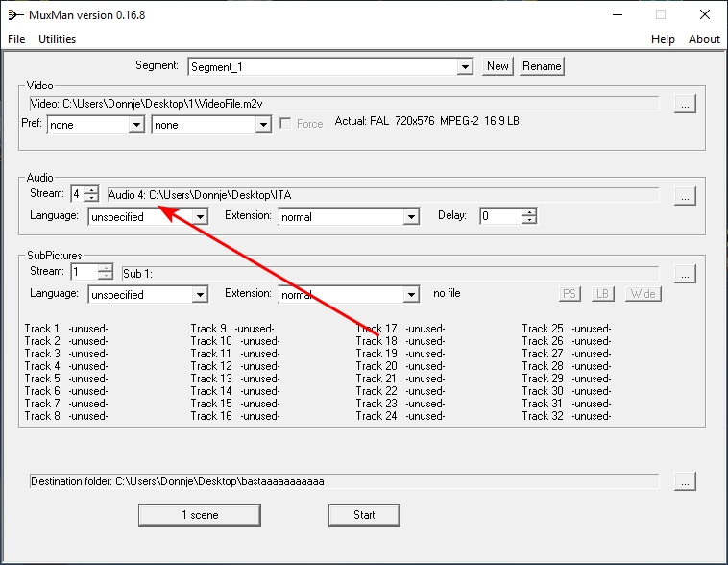Click the Wide subpicture button
Viewport: 728px width, 565px height.
[643, 294]
